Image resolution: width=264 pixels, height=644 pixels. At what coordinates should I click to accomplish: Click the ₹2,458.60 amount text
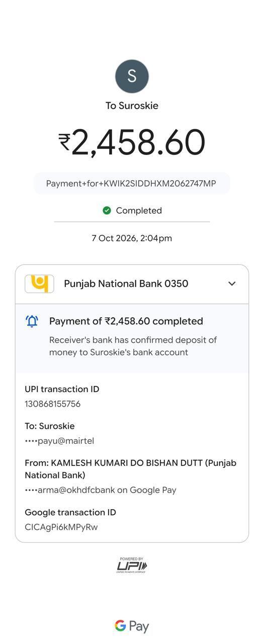[132, 142]
